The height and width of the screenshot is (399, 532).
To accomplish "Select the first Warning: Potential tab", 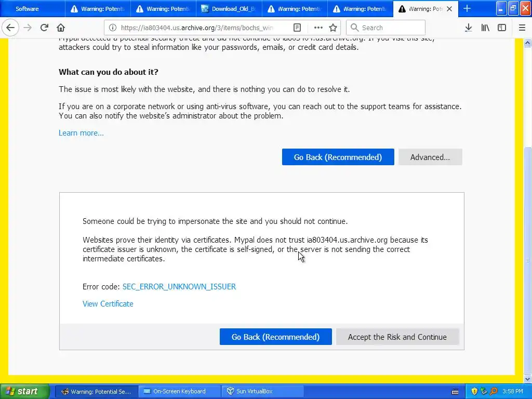I will click(98, 9).
